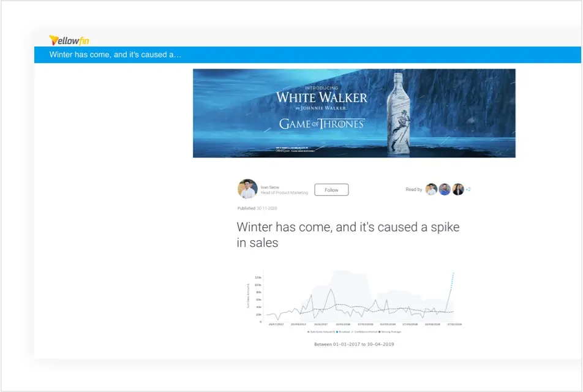Click the blue bar story title text
Screen dimensions: 583x392
tap(115, 55)
